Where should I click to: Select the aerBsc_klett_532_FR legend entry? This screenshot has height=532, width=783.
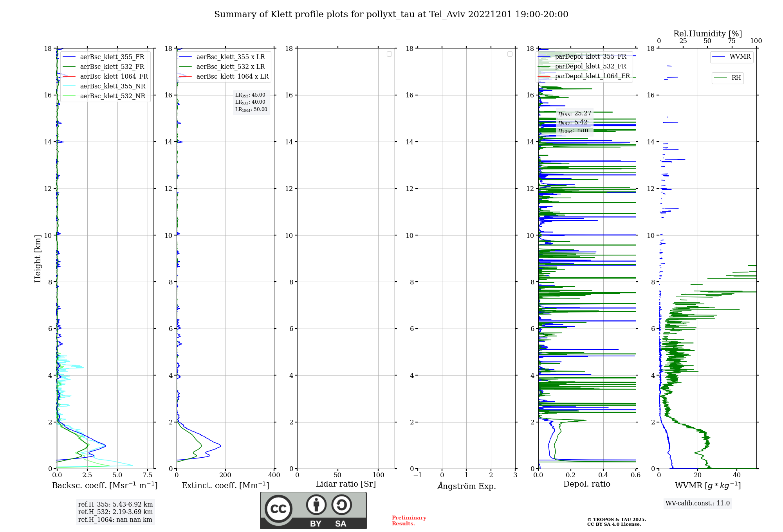click(105, 66)
